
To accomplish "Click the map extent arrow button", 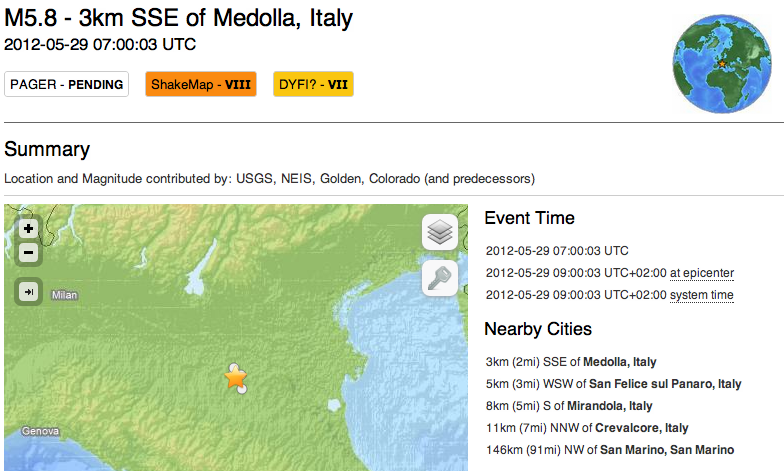I will click(x=29, y=292).
